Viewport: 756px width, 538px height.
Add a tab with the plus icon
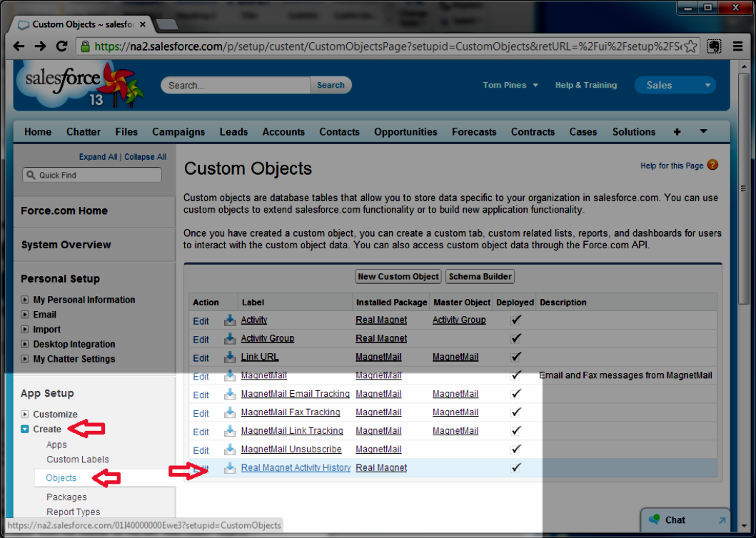pyautogui.click(x=677, y=131)
